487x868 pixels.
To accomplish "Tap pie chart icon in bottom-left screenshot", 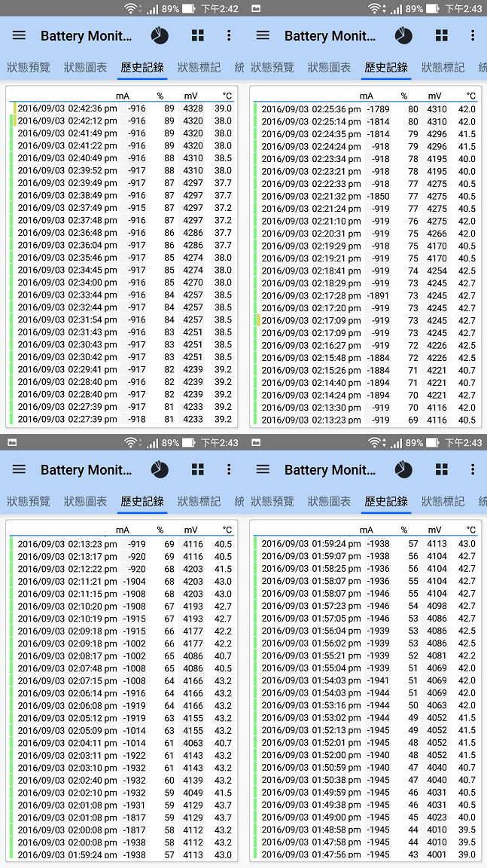I will 160,470.
